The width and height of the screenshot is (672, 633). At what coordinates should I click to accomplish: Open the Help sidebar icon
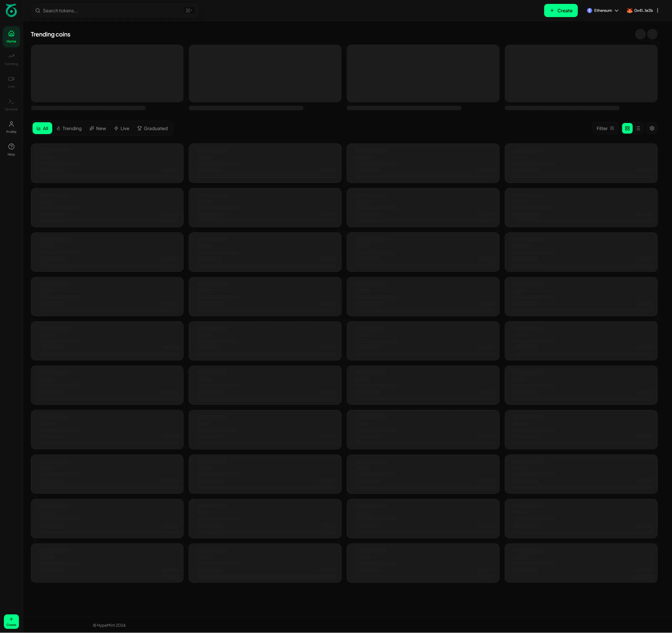11,150
